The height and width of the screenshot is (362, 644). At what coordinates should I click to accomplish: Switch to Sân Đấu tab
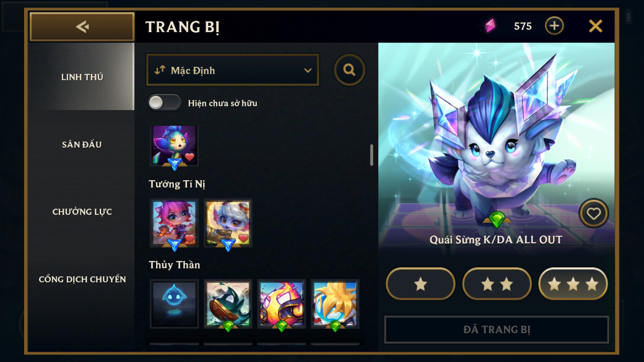82,144
